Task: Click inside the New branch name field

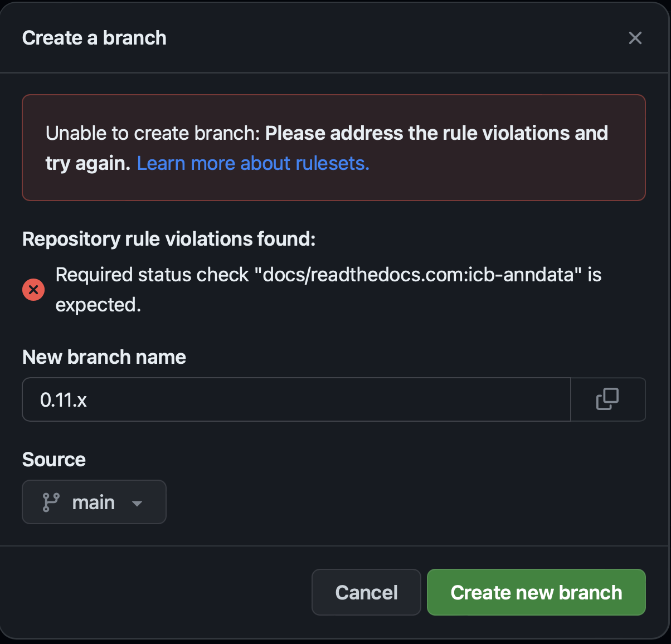Action: tap(295, 399)
